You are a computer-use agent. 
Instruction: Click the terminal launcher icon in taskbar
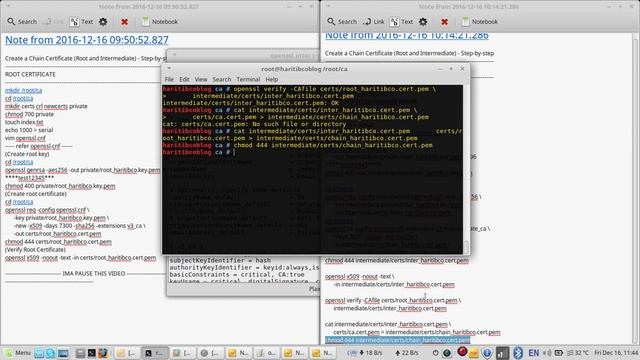tap(91, 353)
